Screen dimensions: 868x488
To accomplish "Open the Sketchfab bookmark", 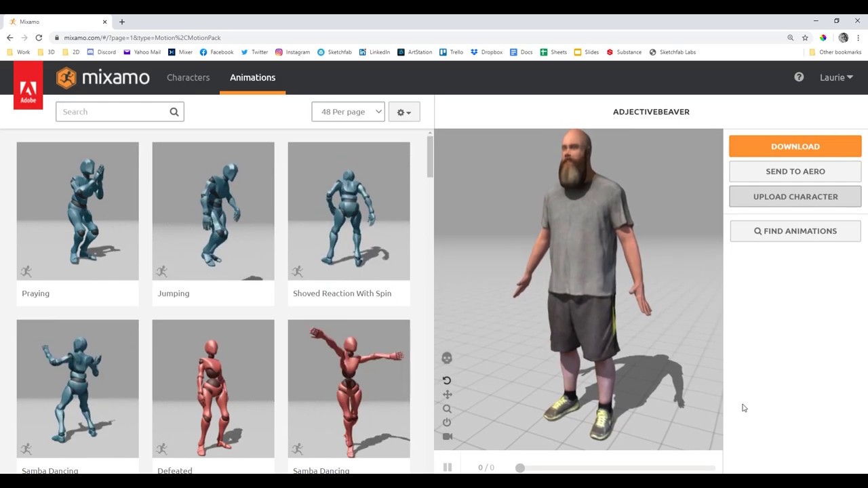I will 334,52.
